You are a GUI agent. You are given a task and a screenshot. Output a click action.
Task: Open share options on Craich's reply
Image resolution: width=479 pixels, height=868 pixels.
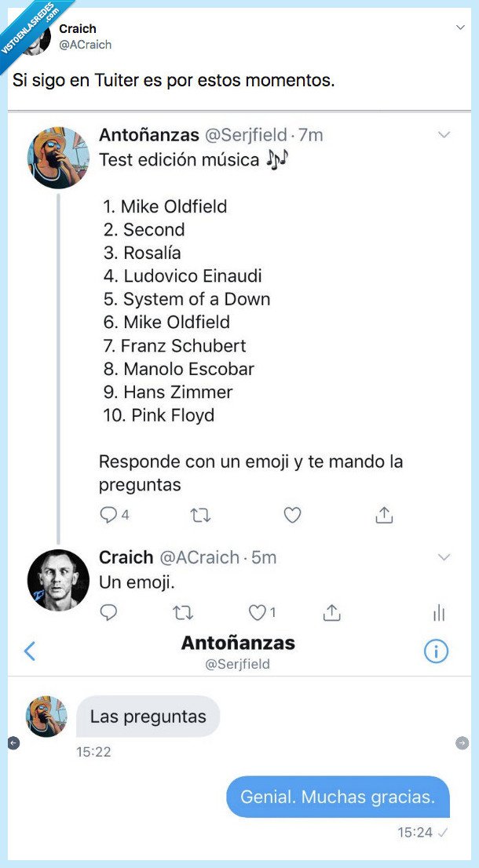point(330,611)
